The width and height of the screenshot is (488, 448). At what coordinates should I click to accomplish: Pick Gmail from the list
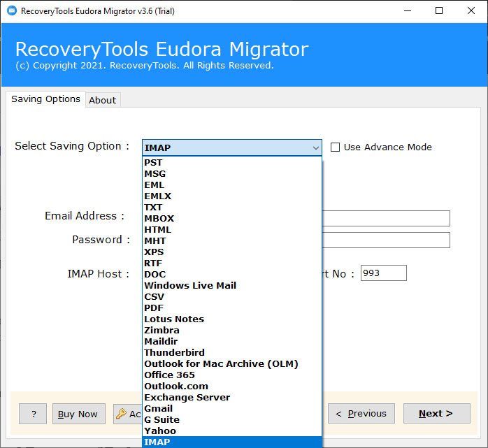[232, 409]
